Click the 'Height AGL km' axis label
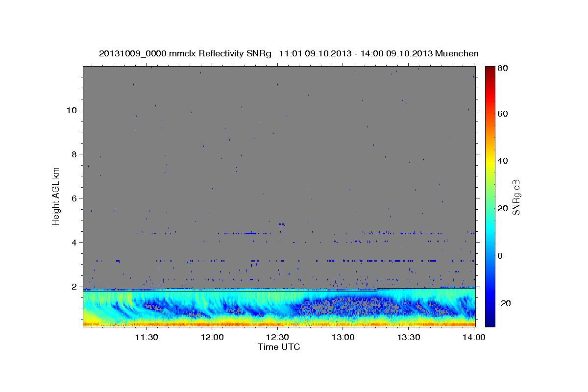 [57, 196]
